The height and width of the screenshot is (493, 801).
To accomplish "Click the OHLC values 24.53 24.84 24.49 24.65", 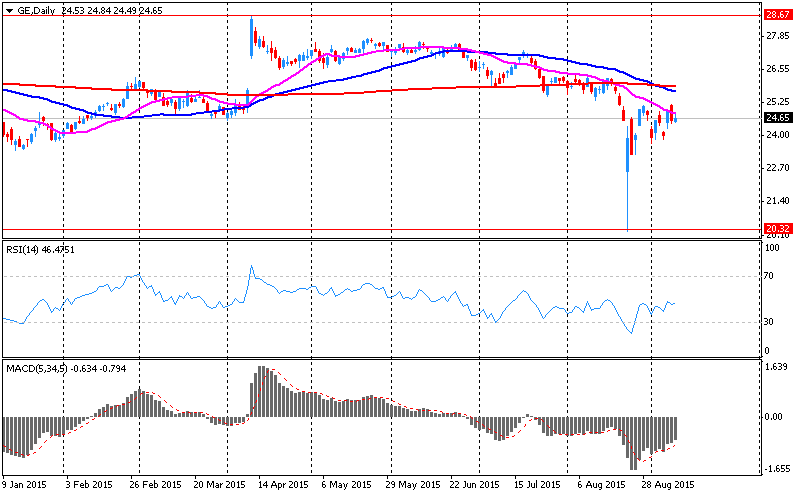I will [112, 10].
